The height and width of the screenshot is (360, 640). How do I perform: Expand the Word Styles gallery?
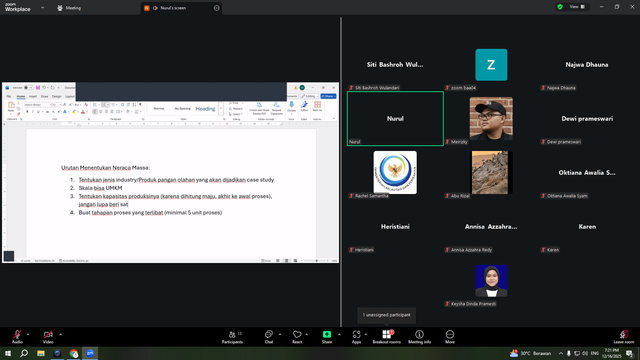(x=221, y=109)
